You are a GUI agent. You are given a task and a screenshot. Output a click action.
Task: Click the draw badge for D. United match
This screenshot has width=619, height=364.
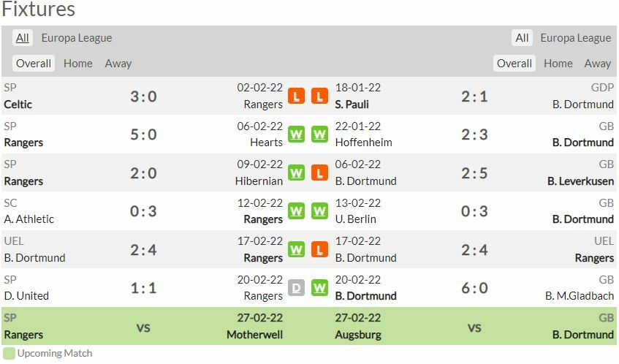click(296, 288)
